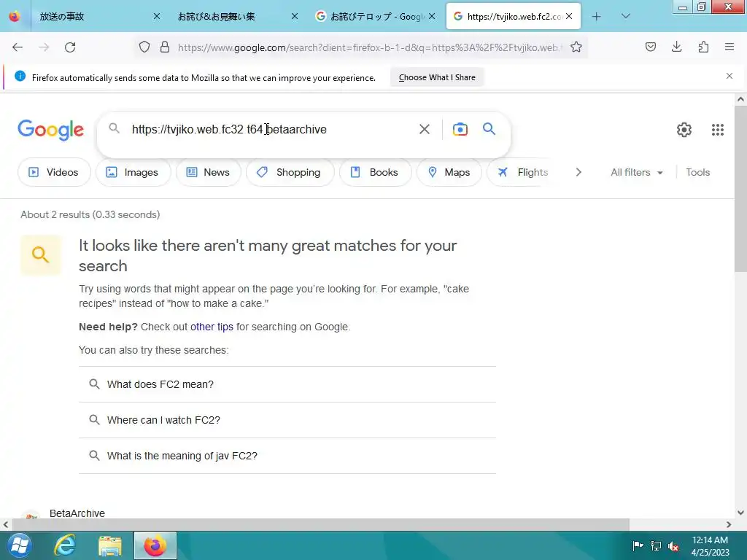Search meaning of jav FC2

[x=287, y=456]
